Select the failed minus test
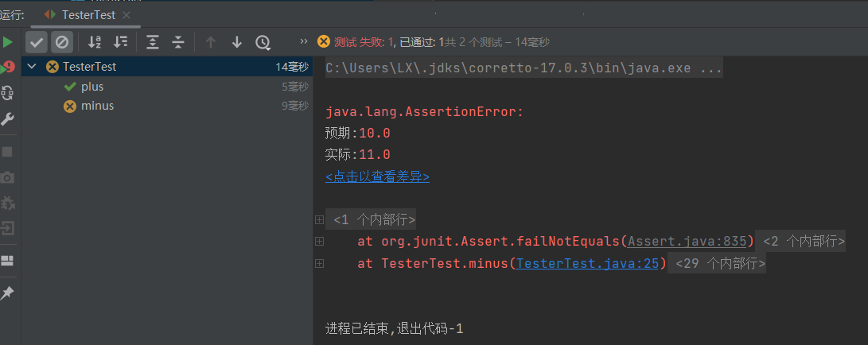868x345 pixels. (x=97, y=106)
